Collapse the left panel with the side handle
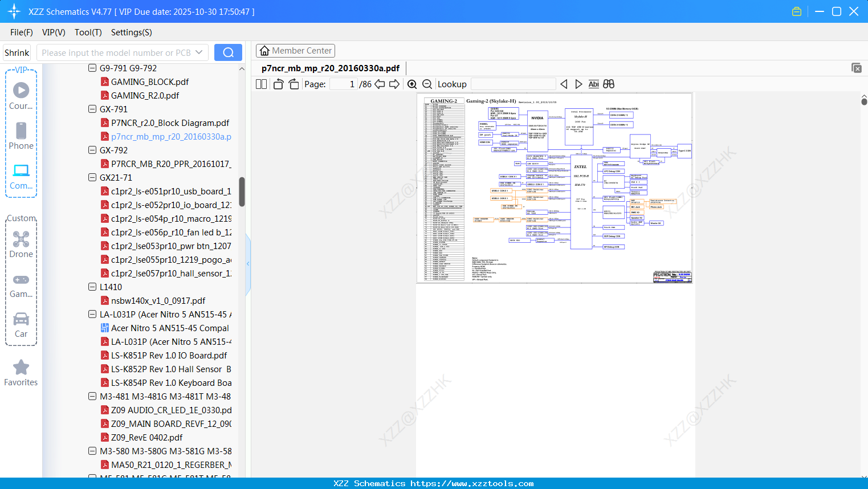This screenshot has width=868, height=489. tap(248, 264)
